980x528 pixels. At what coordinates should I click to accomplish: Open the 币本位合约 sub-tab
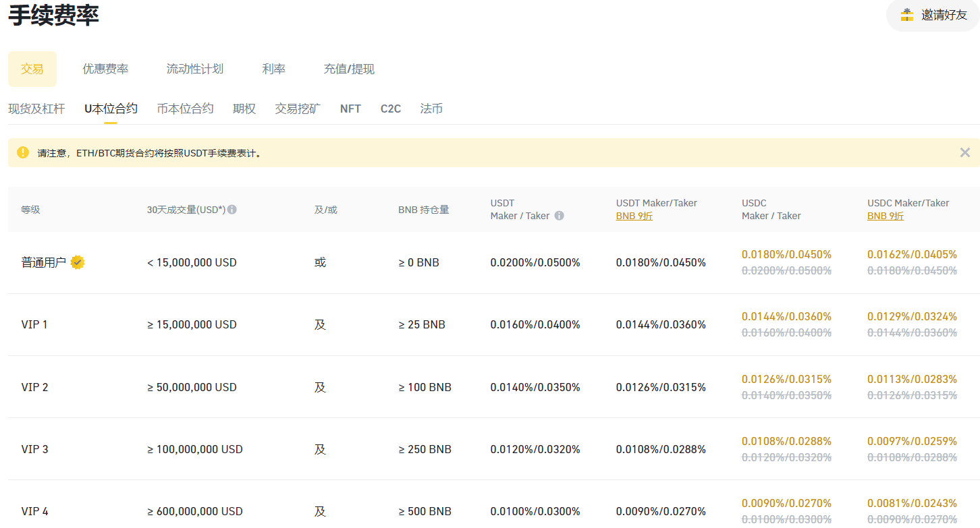click(x=185, y=109)
